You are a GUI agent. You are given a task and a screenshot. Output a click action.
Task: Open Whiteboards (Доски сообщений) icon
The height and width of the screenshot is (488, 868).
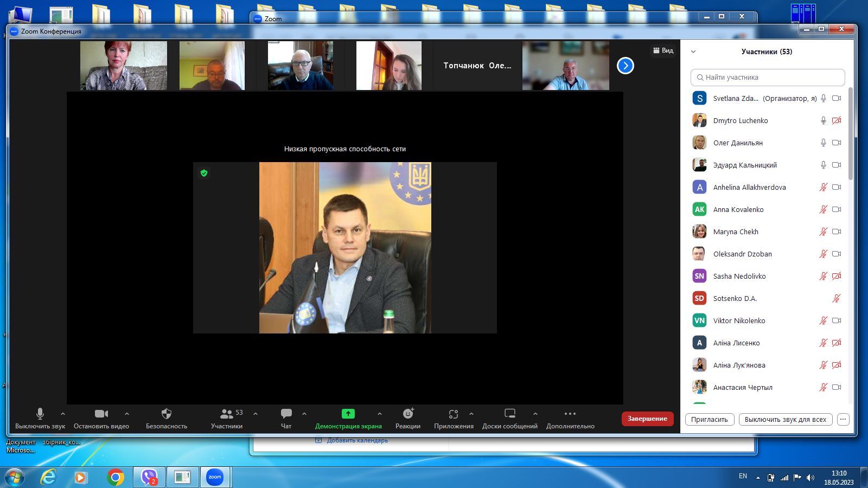pyautogui.click(x=509, y=414)
